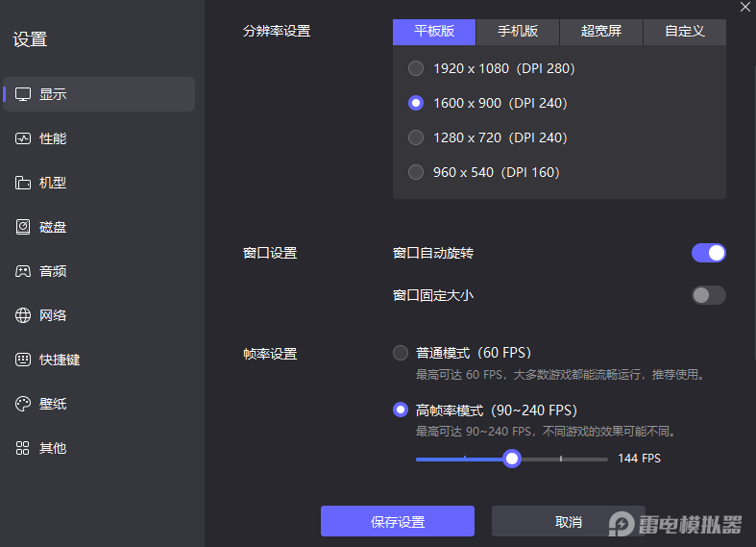Select the 1600 x 900 (DPI 240) resolution
This screenshot has height=547, width=756.
416,103
